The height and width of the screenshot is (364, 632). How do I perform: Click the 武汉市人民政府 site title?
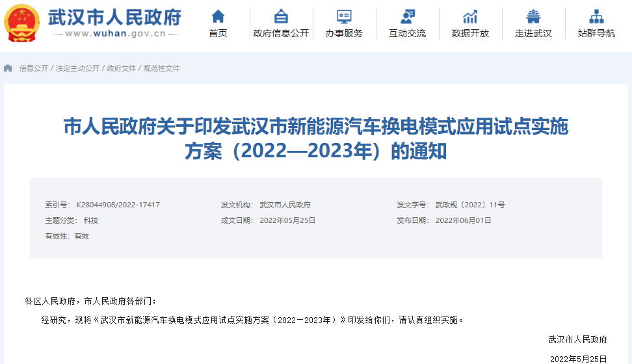114,18
